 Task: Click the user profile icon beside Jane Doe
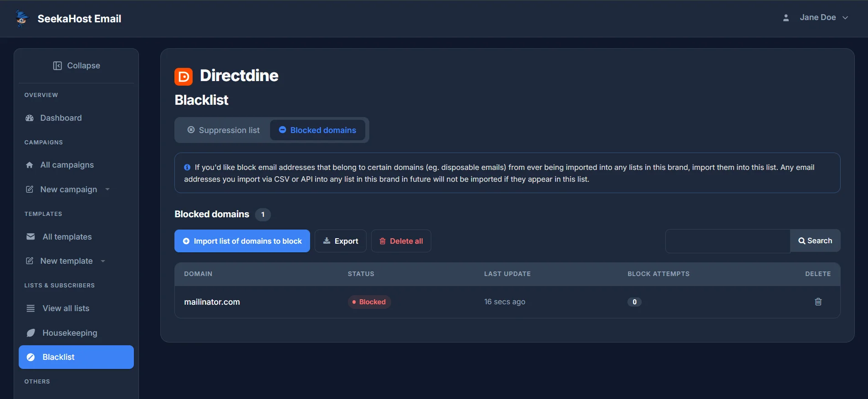click(x=786, y=18)
